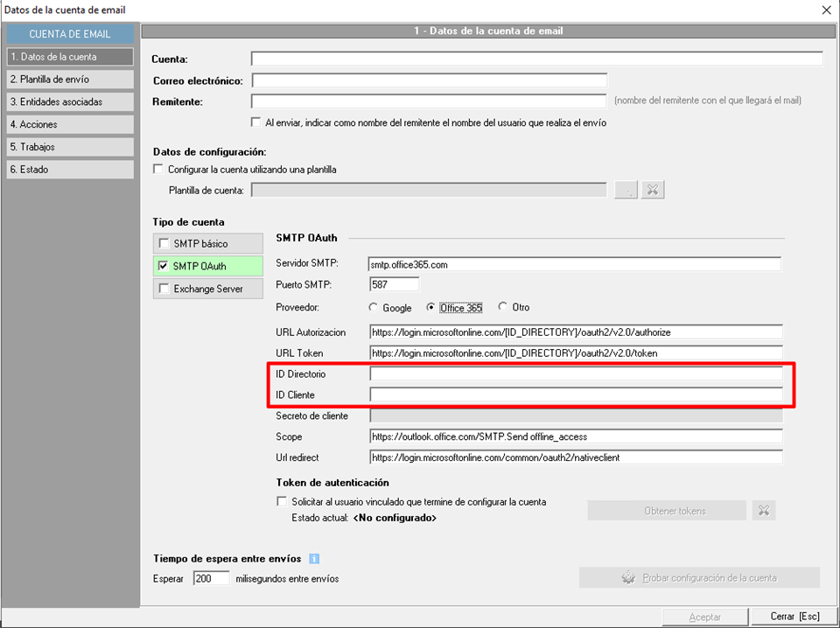Screen dimensions: 840x628
Task: Click the info icon beside Tiempo de espera
Action: pos(314,559)
